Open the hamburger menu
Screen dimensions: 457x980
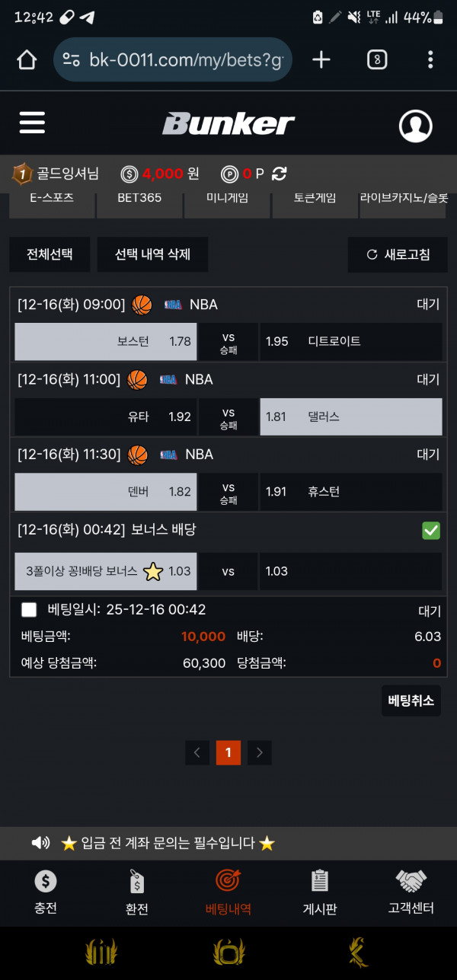32,123
